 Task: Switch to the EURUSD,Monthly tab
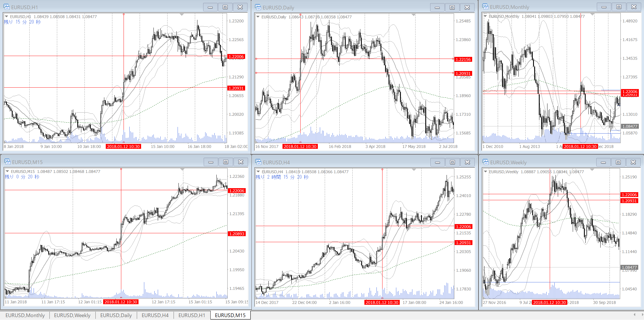click(x=25, y=315)
